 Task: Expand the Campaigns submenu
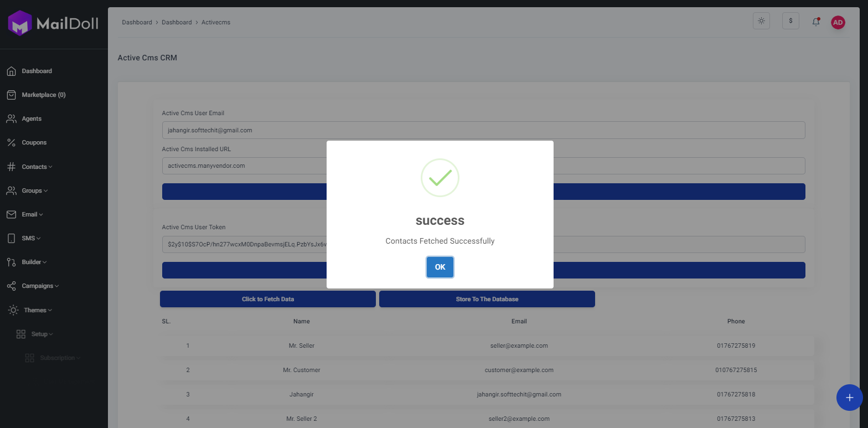click(40, 286)
